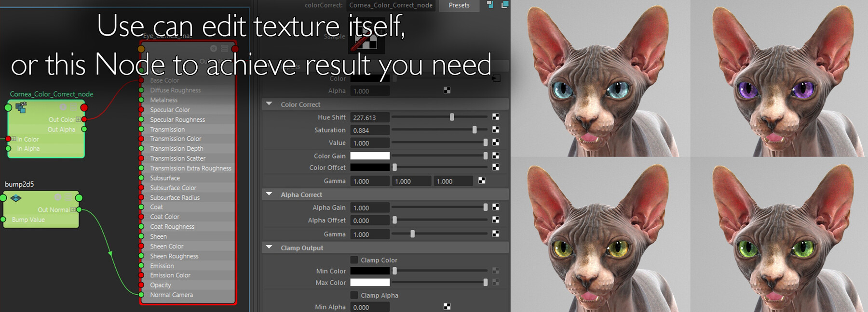Click the Saturation slider handle

coord(475,130)
